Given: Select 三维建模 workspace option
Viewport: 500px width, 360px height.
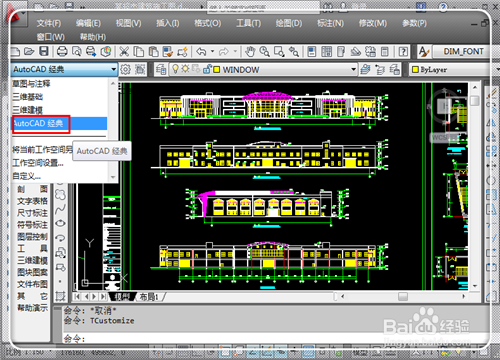Looking at the screenshot, I should [x=28, y=110].
